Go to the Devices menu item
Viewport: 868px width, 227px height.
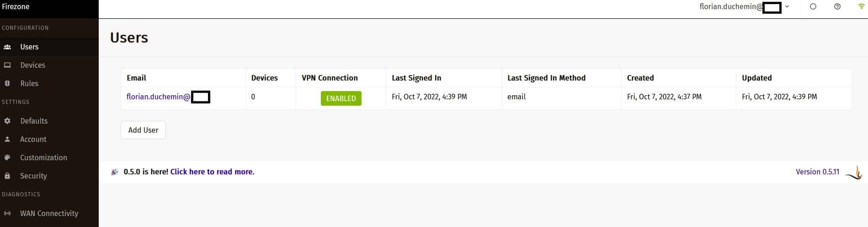pos(33,65)
